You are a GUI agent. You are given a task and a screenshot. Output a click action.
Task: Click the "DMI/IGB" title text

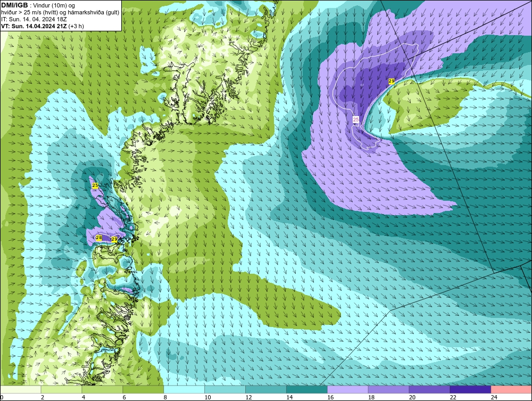click(14, 5)
